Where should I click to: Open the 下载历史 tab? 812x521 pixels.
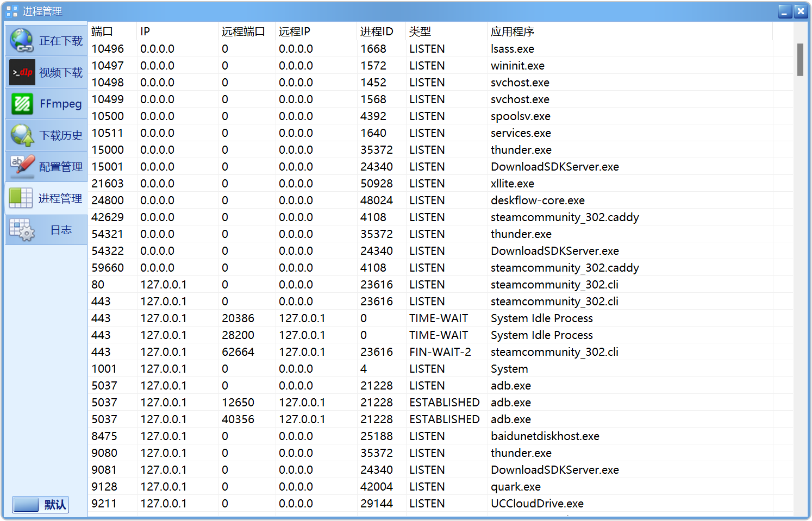[46, 135]
